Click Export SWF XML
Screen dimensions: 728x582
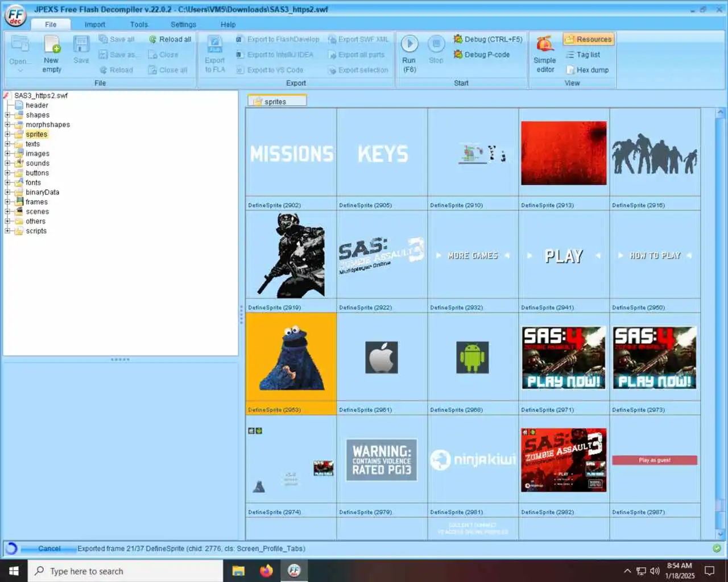(x=358, y=39)
